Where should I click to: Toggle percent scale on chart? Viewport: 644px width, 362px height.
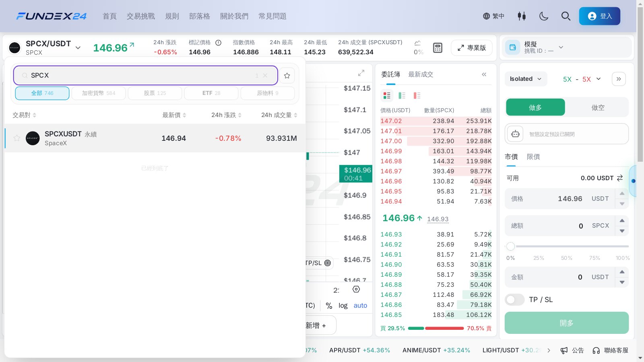tap(329, 306)
